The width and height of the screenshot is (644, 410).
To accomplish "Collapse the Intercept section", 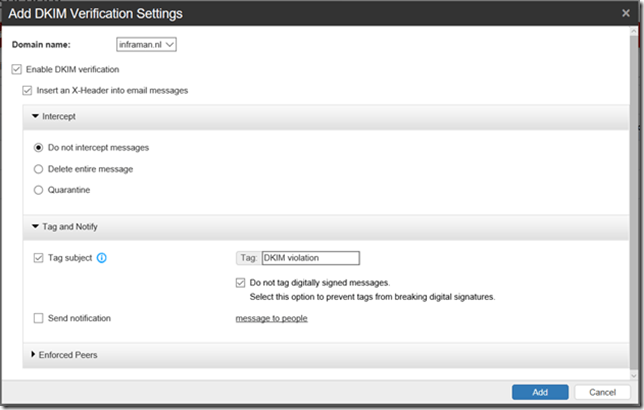I will pos(36,117).
